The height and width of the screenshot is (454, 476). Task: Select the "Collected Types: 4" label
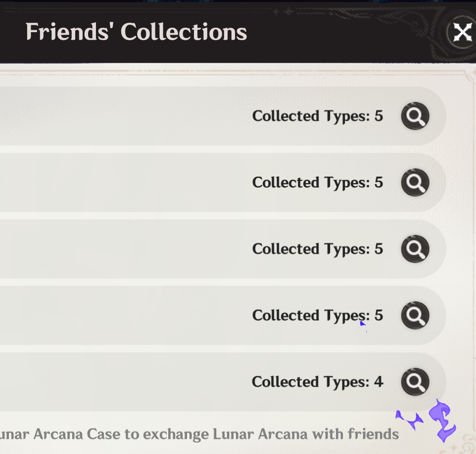tap(317, 382)
